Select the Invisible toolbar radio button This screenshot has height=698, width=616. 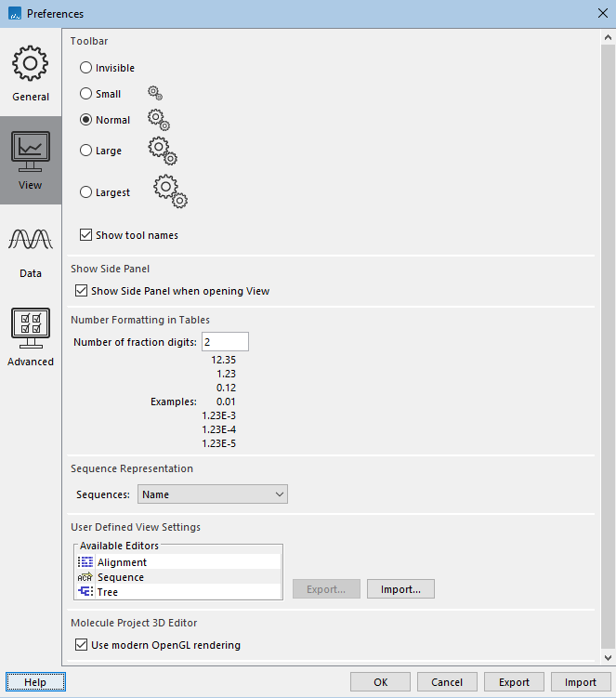coord(86,68)
